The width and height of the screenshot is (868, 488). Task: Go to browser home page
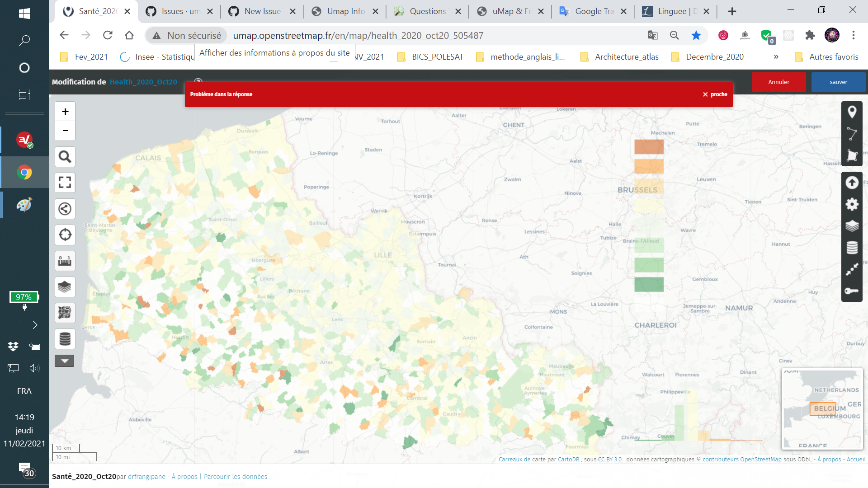tap(129, 35)
